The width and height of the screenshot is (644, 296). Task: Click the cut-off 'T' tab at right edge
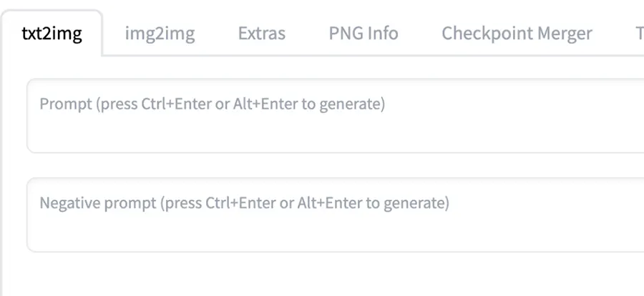[639, 34]
